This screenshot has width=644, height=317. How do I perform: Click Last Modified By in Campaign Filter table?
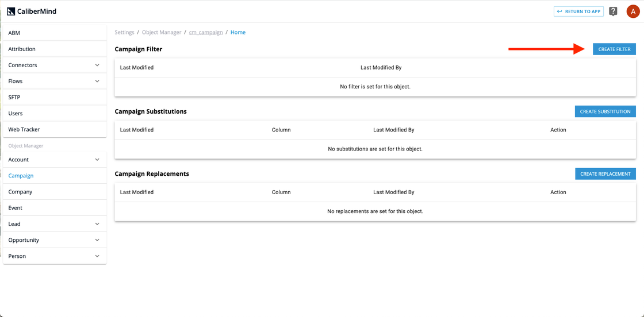pyautogui.click(x=381, y=68)
